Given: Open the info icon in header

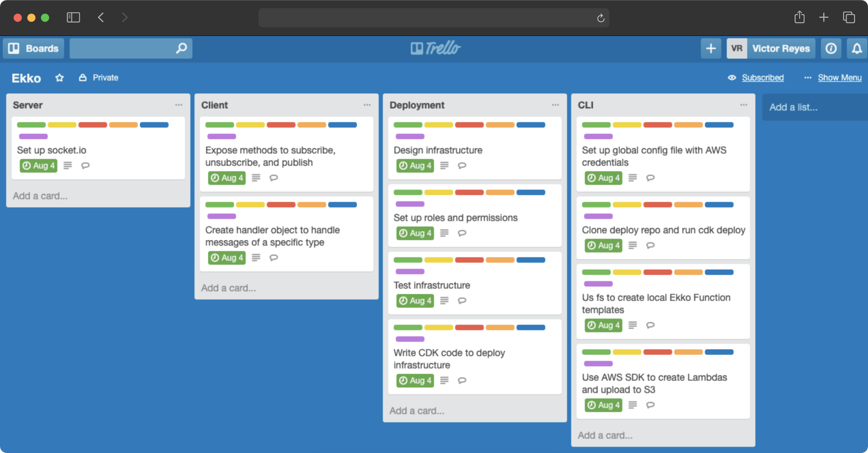Looking at the screenshot, I should 831,48.
